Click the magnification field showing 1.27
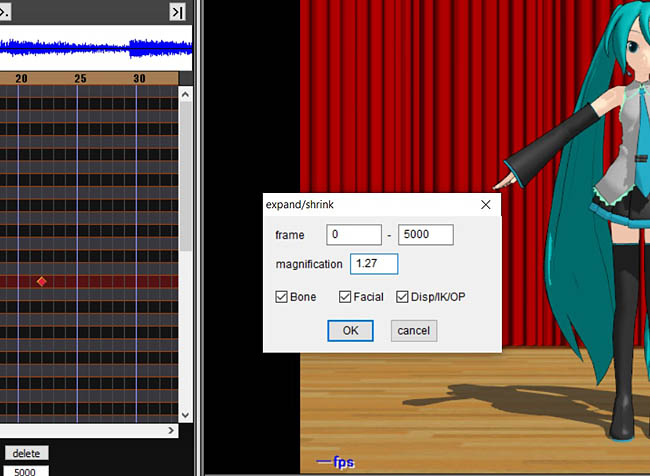This screenshot has height=476, width=650. click(374, 264)
